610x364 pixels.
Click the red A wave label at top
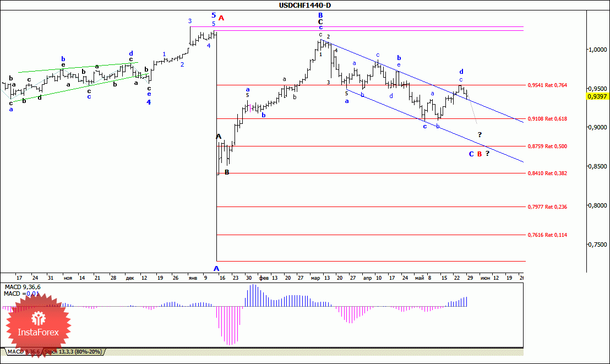coord(221,18)
